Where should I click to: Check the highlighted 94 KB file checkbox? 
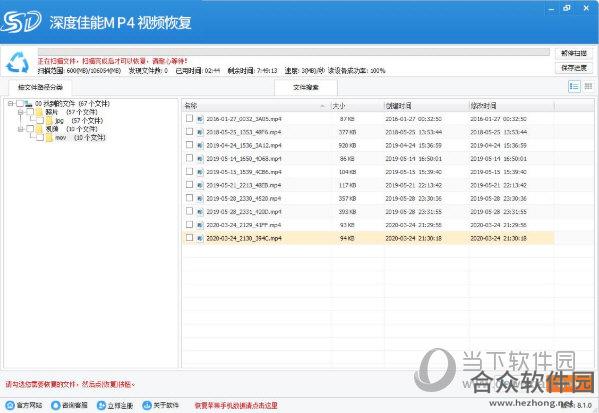coord(189,238)
